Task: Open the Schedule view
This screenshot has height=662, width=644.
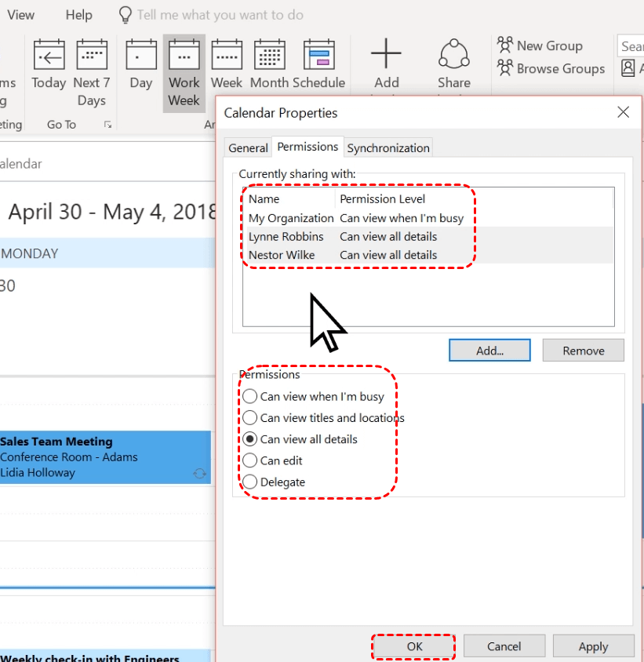Action: point(318,64)
